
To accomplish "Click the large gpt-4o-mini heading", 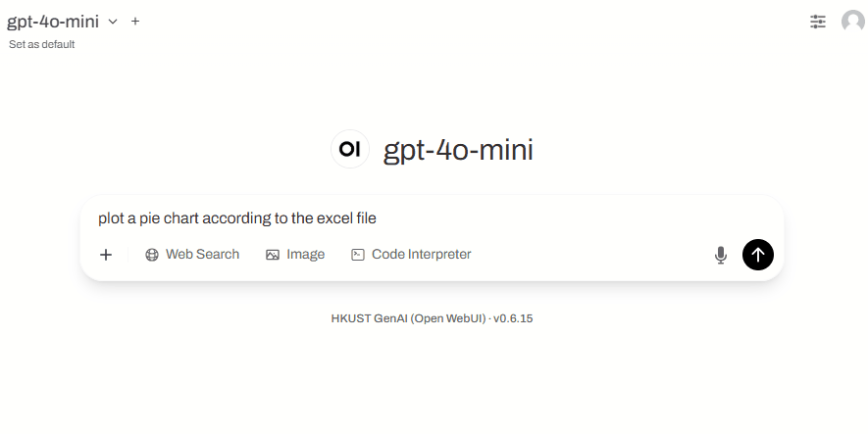I will [458, 149].
